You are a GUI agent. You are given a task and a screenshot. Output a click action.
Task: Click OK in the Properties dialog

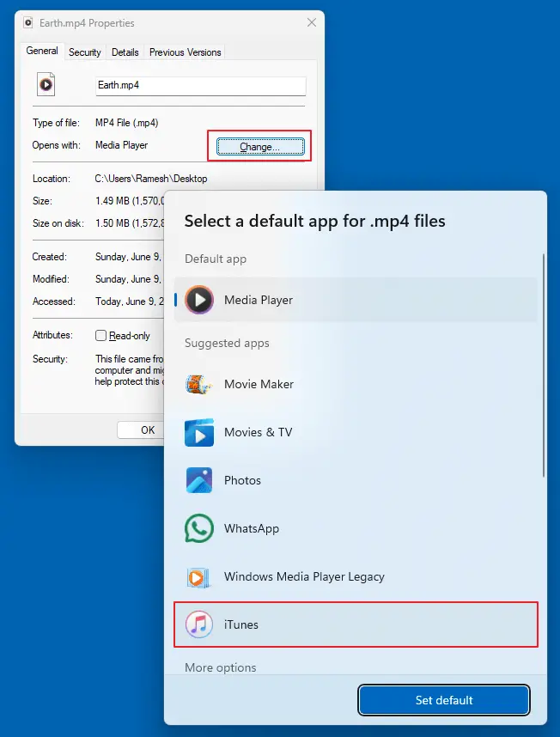pyautogui.click(x=141, y=429)
